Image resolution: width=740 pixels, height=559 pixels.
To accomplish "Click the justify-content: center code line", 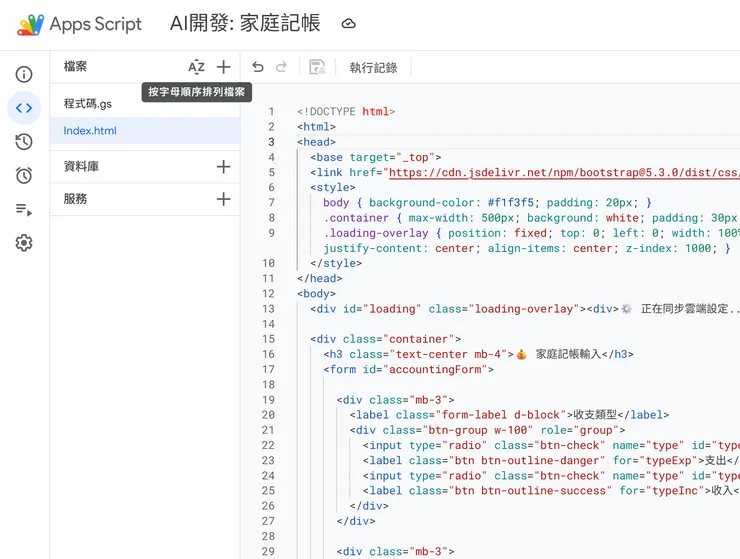I will 527,248.
